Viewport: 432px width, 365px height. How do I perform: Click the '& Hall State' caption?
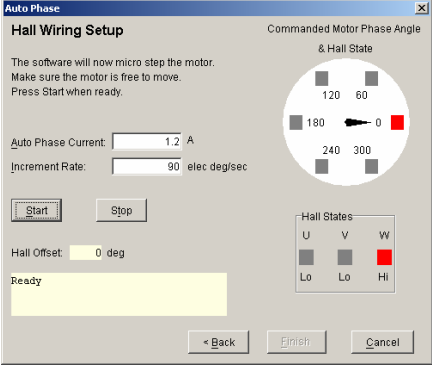345,49
